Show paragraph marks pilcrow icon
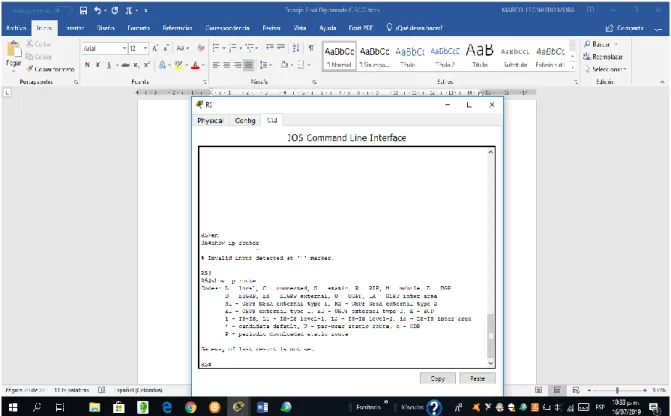Image resolution: width=671 pixels, height=416 pixels. [x=311, y=48]
